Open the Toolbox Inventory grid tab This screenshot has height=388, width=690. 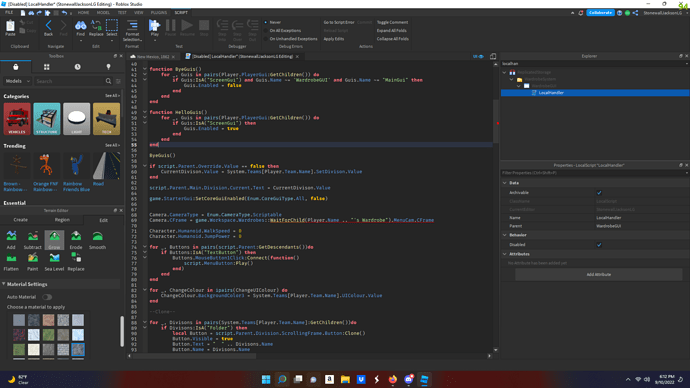tap(47, 67)
